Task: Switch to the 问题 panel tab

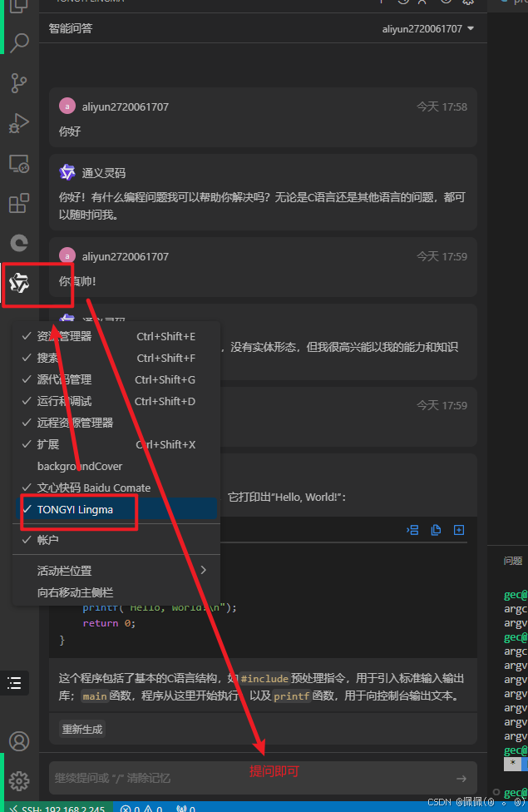Action: coord(513,561)
